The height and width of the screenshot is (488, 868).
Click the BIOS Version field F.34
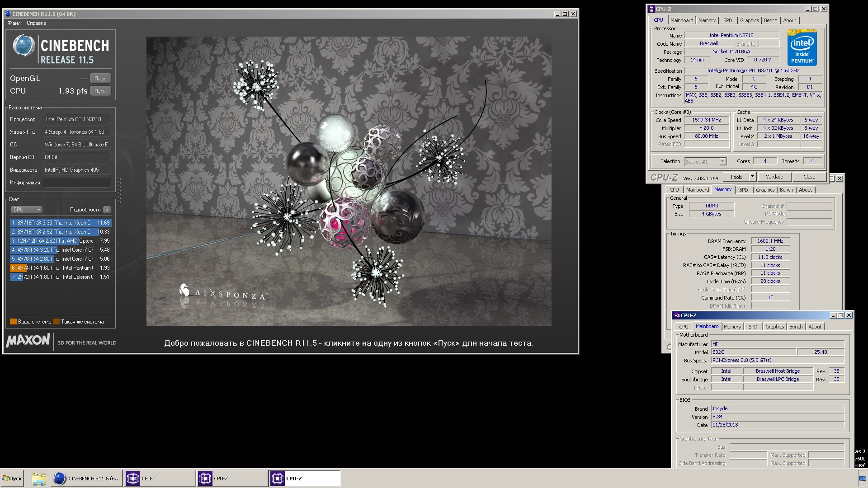tap(778, 417)
